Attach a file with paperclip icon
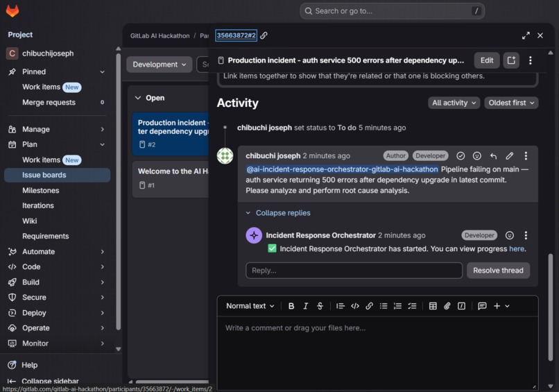559x392 pixels. [x=447, y=306]
